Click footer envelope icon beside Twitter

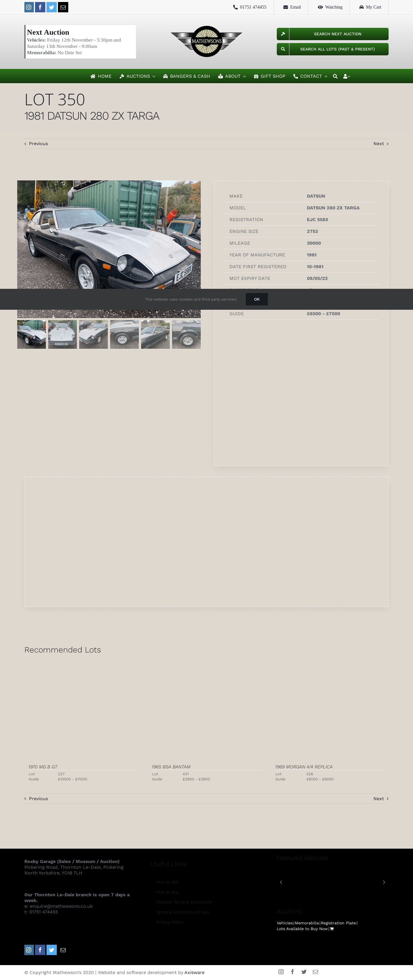pos(63,950)
